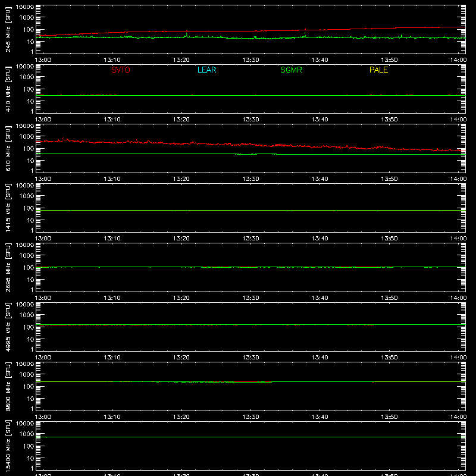
Task: Click the 100 value on 610 MHz axis
Action: (x=29, y=149)
